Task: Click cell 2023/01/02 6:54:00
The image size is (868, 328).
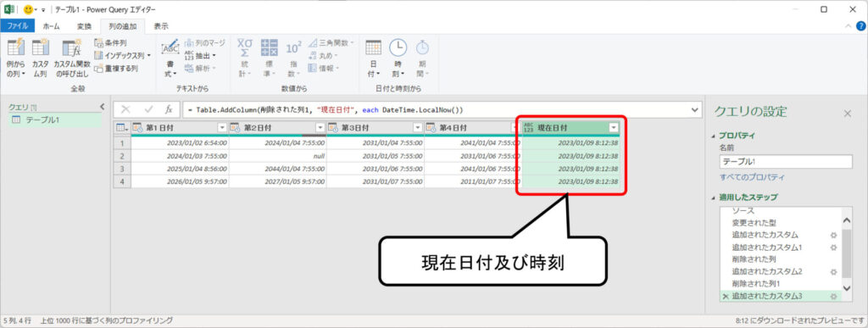Action: (x=180, y=143)
